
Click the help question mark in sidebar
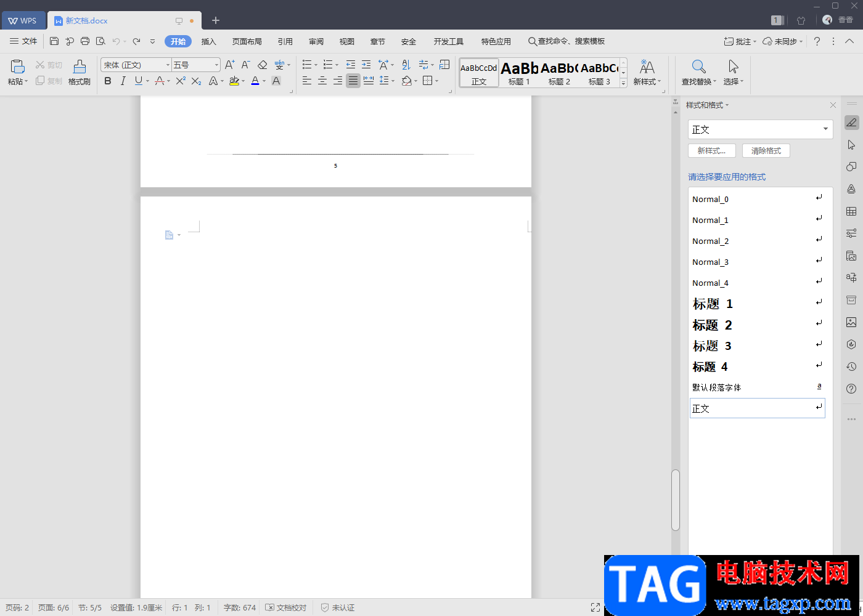(851, 389)
